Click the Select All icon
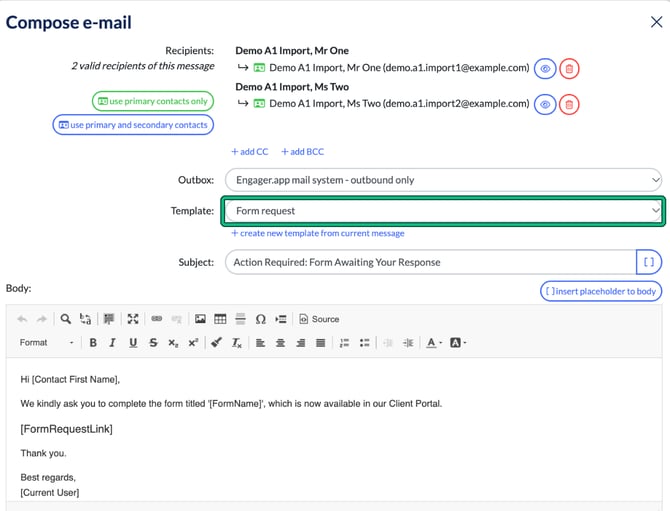The width and height of the screenshot is (670, 511). [x=109, y=319]
